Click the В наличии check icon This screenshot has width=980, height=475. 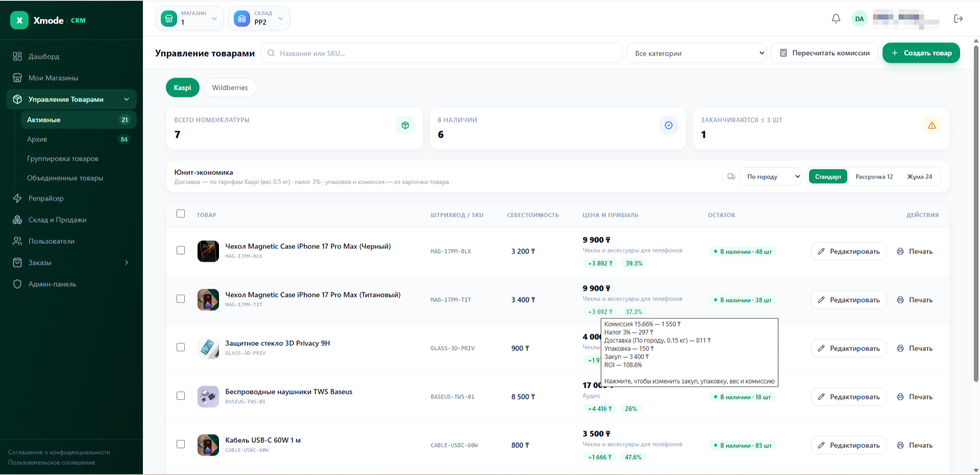[x=669, y=126]
